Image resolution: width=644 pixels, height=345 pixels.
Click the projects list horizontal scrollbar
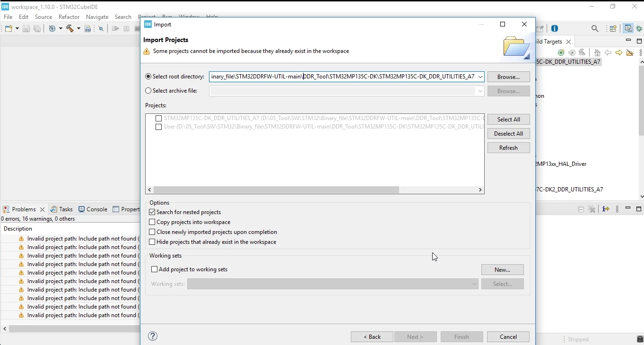277,190
